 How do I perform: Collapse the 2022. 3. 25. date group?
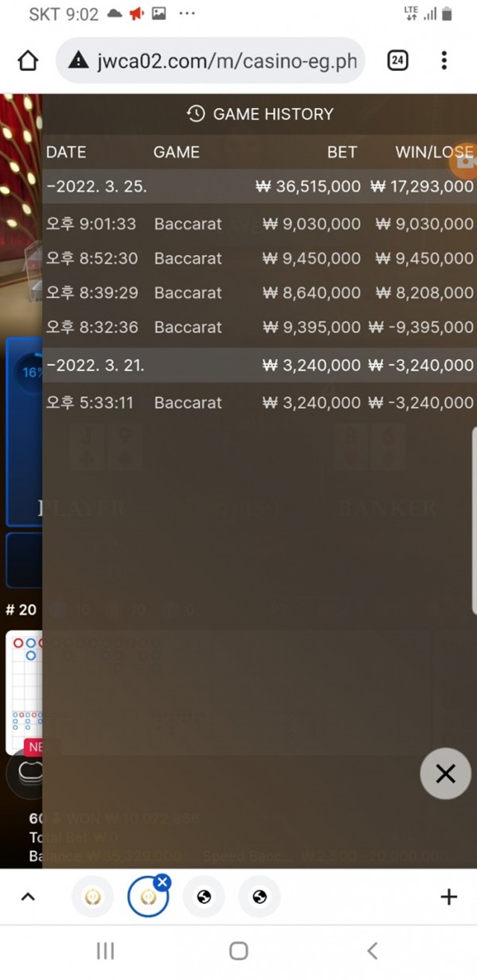pos(259,186)
